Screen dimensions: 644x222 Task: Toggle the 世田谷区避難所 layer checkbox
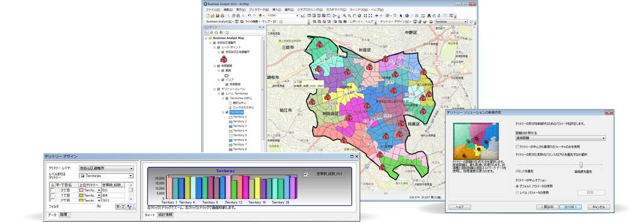[x=213, y=43]
